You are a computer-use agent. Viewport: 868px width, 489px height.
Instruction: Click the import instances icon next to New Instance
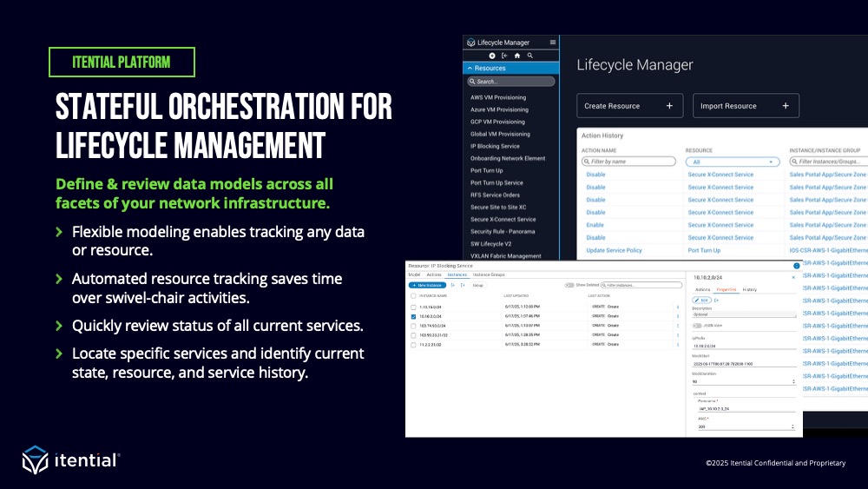point(453,285)
